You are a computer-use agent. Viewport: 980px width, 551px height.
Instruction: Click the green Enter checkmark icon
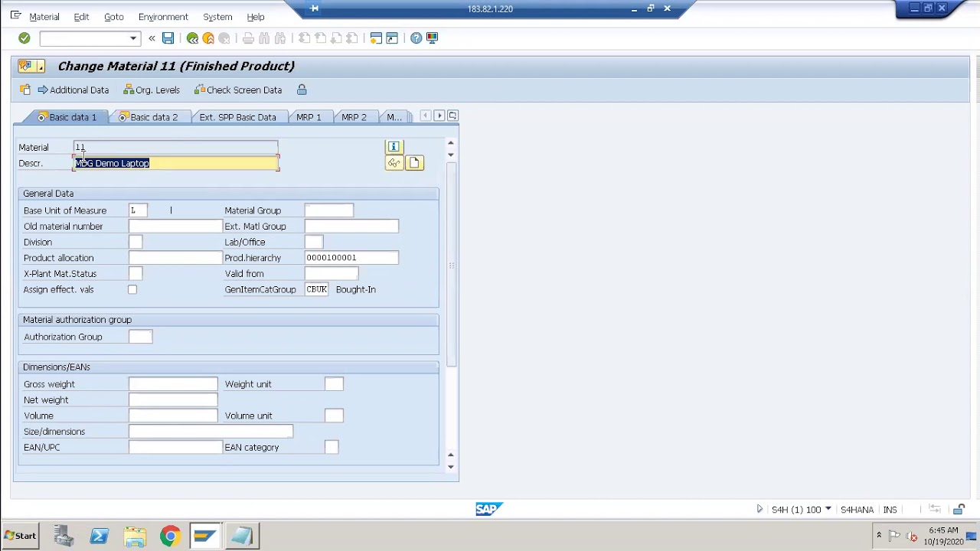click(x=24, y=37)
